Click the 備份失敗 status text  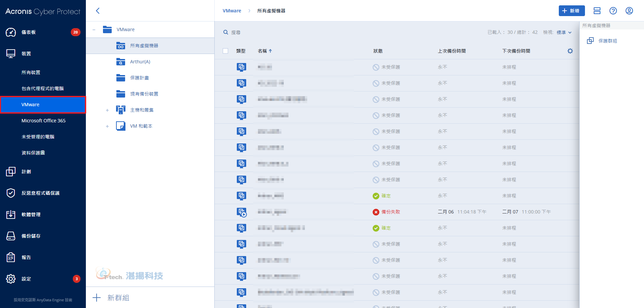(x=391, y=212)
